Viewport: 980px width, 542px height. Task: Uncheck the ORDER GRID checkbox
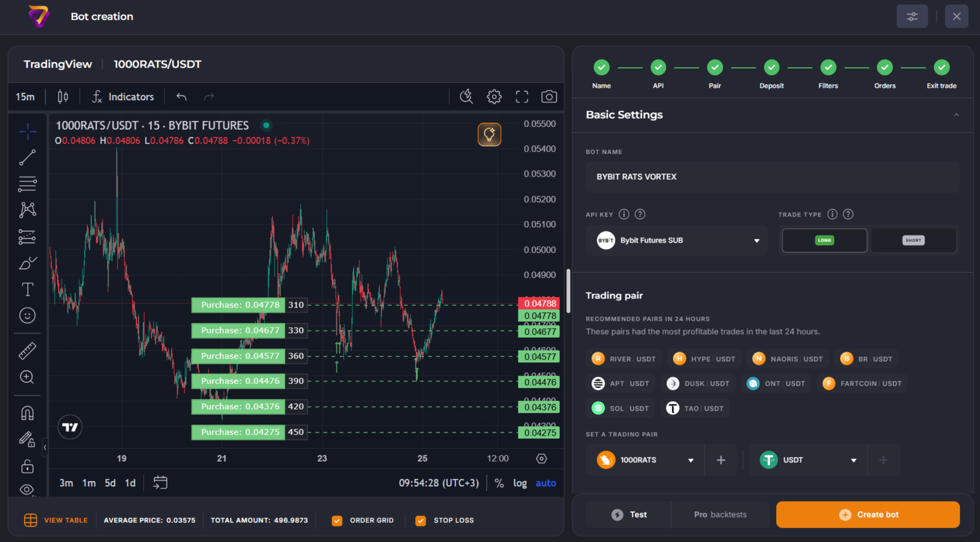tap(337, 520)
